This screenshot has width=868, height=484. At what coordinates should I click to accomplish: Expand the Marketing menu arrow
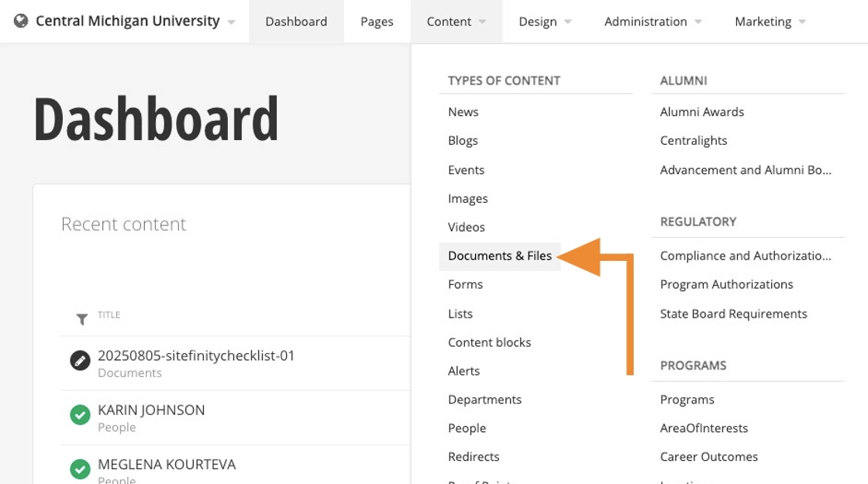coord(802,22)
